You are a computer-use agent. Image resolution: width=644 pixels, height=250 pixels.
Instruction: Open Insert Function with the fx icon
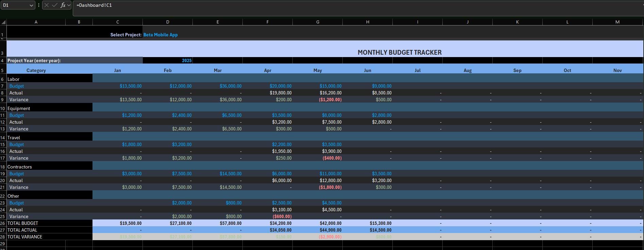click(63, 5)
